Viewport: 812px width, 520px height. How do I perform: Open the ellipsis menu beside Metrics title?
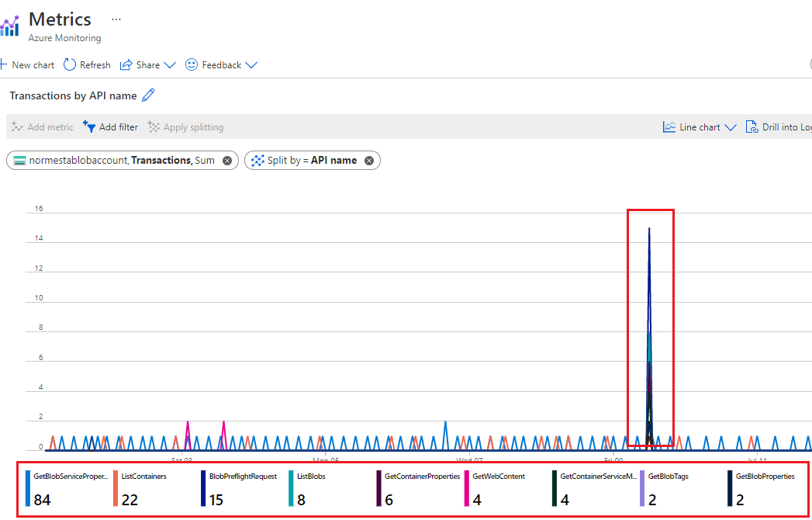(x=116, y=19)
